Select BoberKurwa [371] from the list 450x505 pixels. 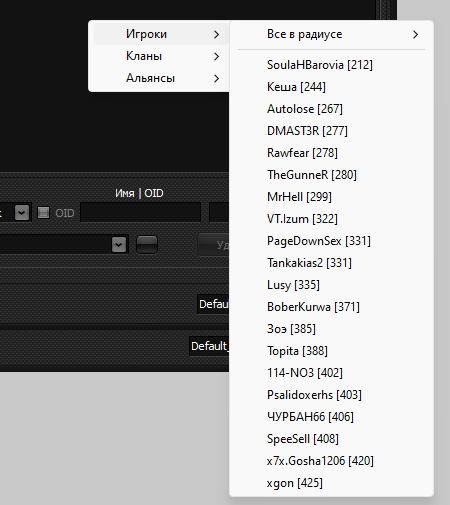[331, 307]
